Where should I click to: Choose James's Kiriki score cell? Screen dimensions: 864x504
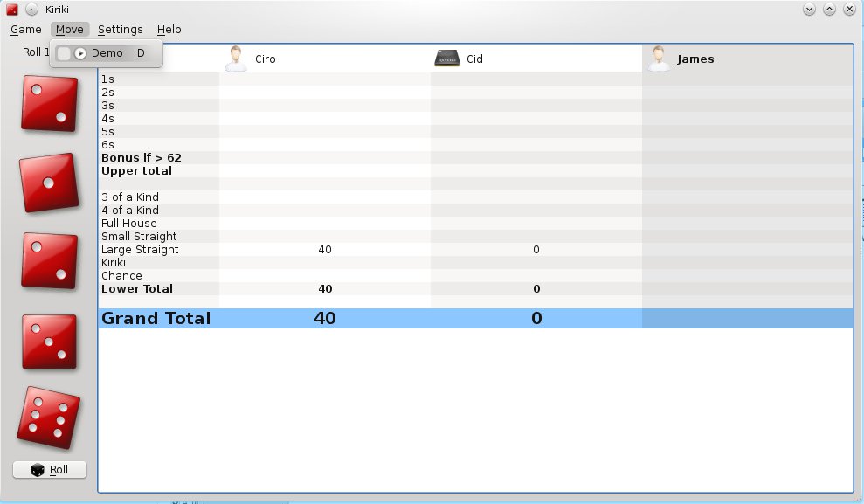[x=747, y=263]
